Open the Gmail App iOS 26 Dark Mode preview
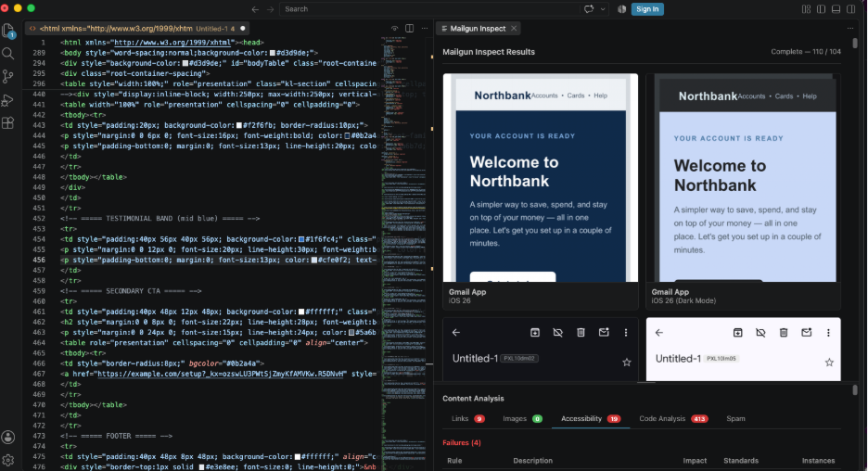The image size is (868, 471). coord(744,192)
